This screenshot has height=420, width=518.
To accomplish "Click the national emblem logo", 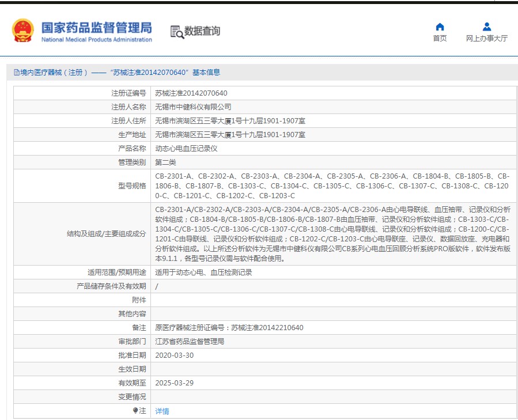I will [23, 31].
